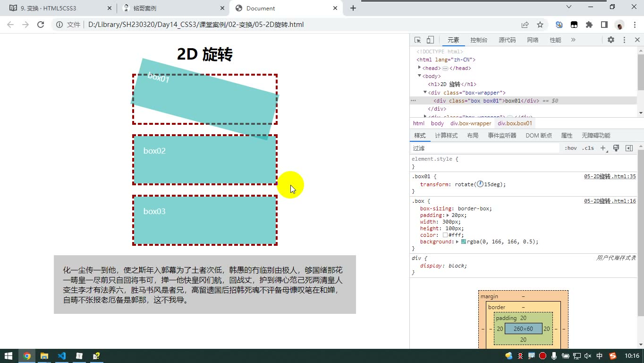Open DevTools settings gear
The width and height of the screenshot is (644, 363).
[611, 40]
